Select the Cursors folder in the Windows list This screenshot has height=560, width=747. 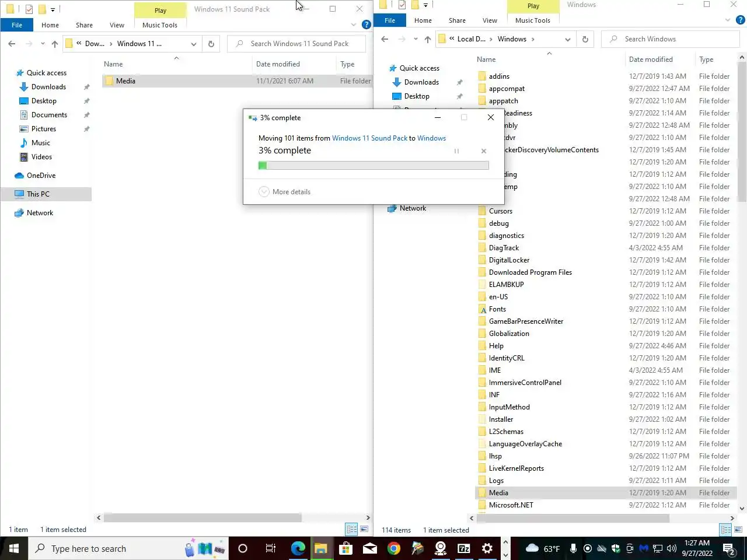pos(501,211)
